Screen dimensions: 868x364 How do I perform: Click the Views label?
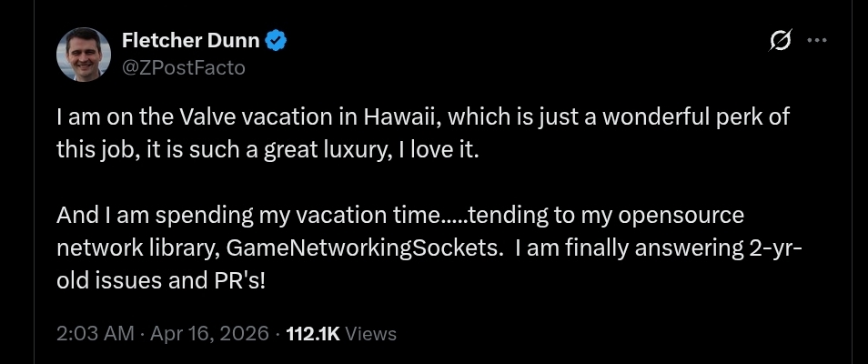pyautogui.click(x=370, y=334)
